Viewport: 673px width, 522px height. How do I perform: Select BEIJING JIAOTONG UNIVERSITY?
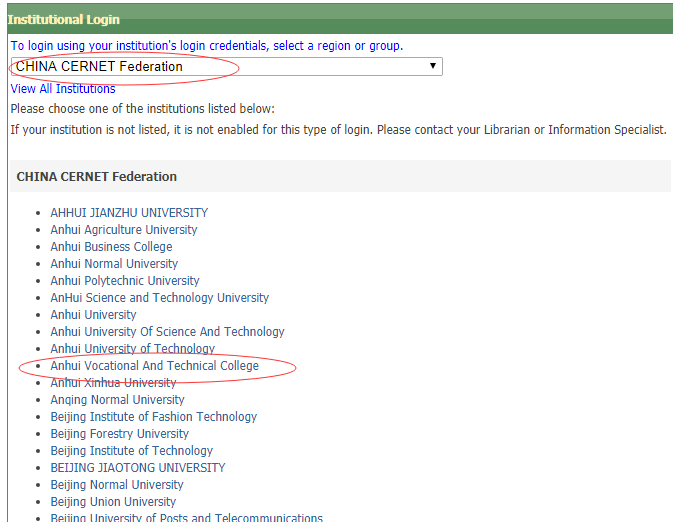[138, 468]
